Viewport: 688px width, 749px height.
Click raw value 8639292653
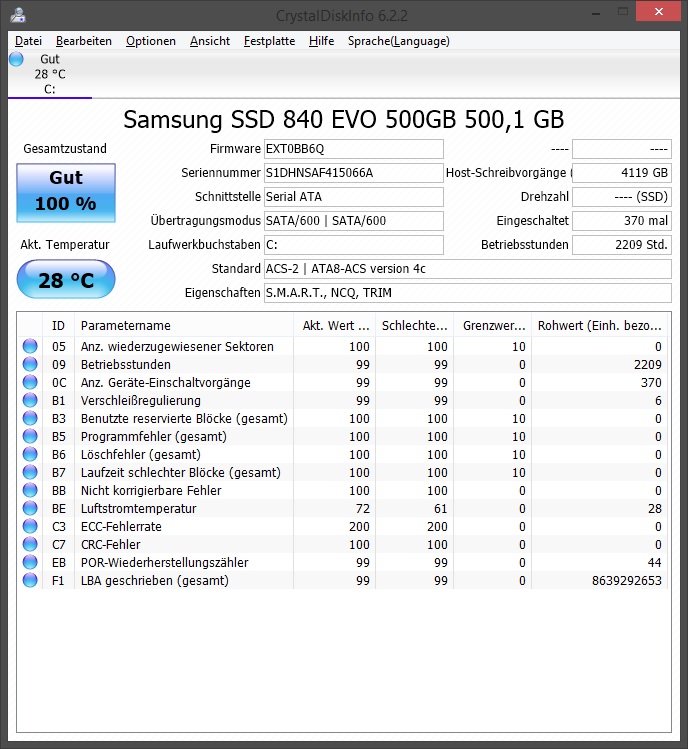pos(626,580)
